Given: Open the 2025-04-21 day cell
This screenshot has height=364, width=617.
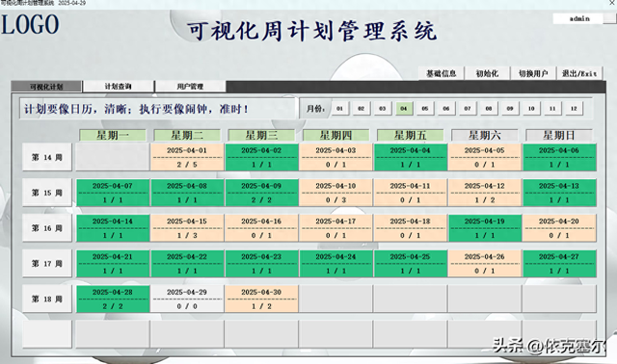Looking at the screenshot, I should (x=113, y=263).
